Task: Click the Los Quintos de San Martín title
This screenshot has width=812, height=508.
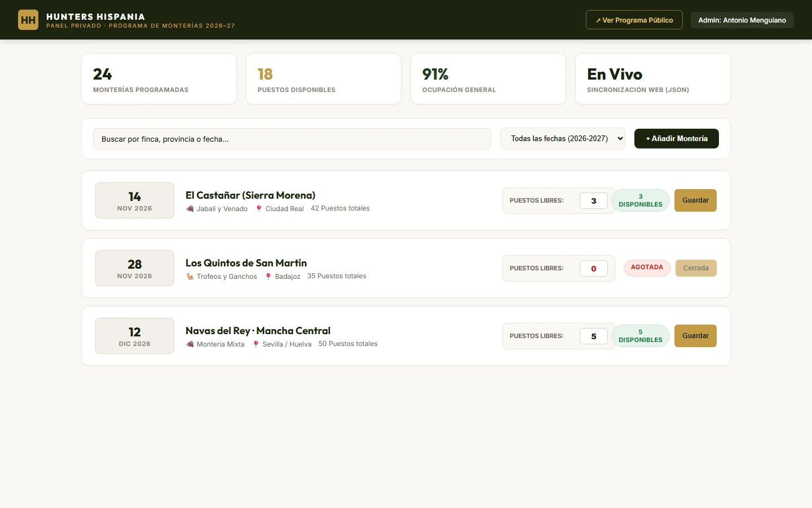Action: coord(246,263)
